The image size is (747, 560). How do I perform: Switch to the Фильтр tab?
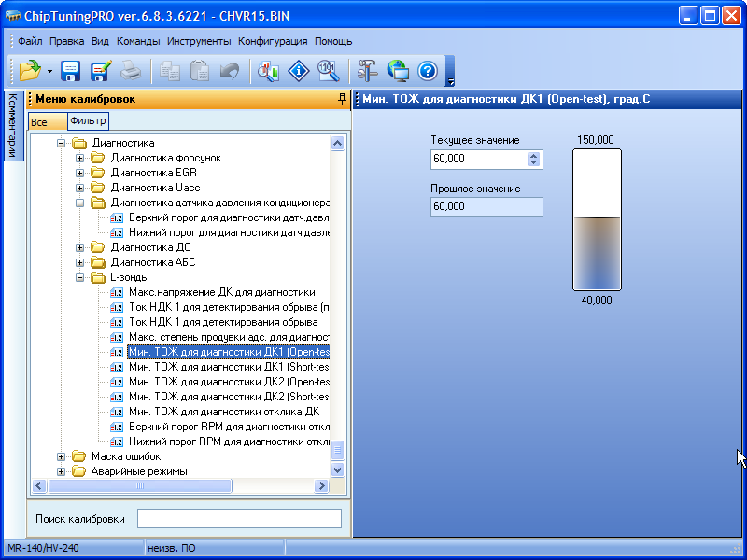88,121
